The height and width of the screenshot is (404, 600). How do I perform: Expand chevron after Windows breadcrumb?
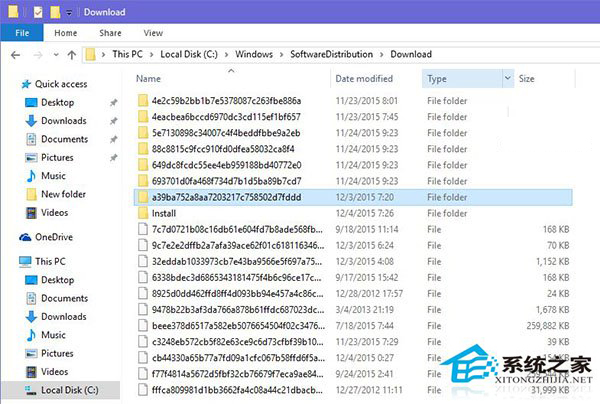coord(282,55)
